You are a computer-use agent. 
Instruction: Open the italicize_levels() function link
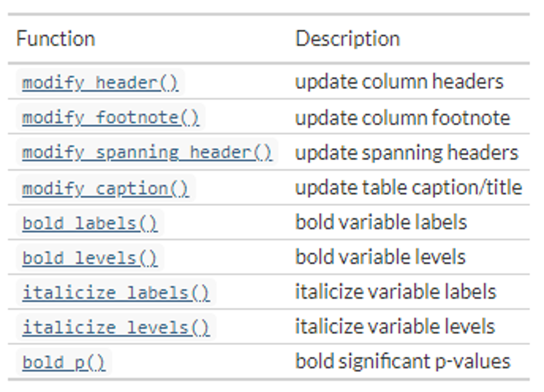(116, 327)
